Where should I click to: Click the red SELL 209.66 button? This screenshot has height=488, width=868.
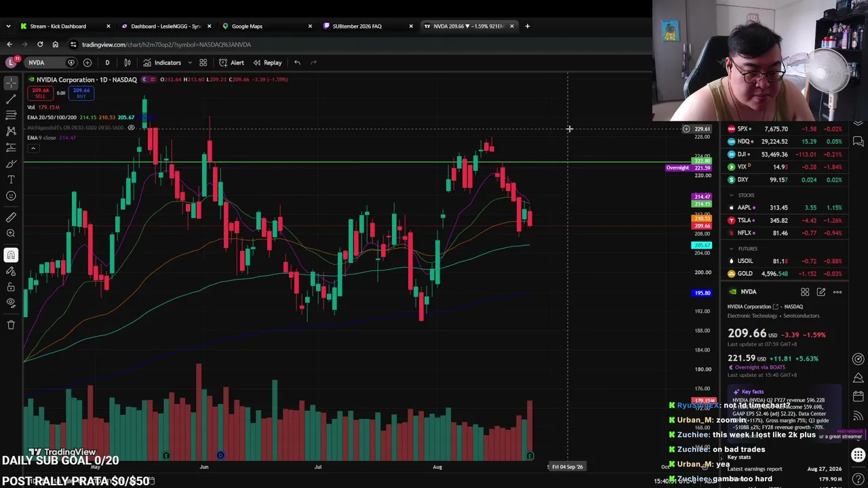[x=41, y=94]
